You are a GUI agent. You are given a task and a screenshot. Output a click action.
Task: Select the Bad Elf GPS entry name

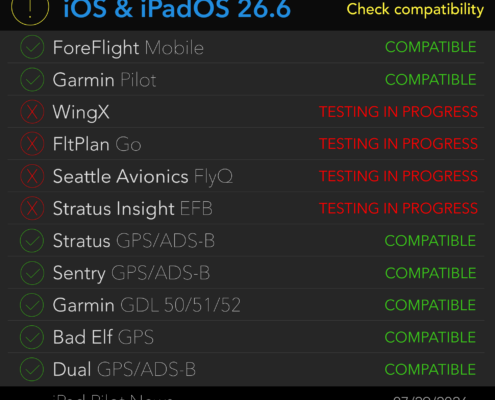pyautogui.click(x=103, y=337)
